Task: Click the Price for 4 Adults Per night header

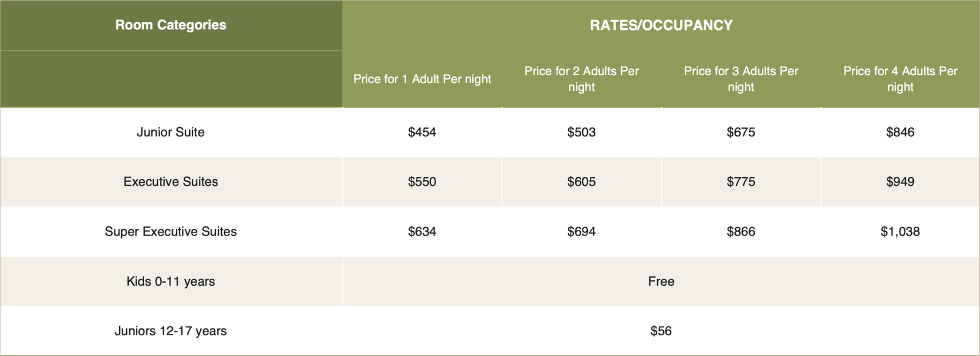Action: pos(900,79)
